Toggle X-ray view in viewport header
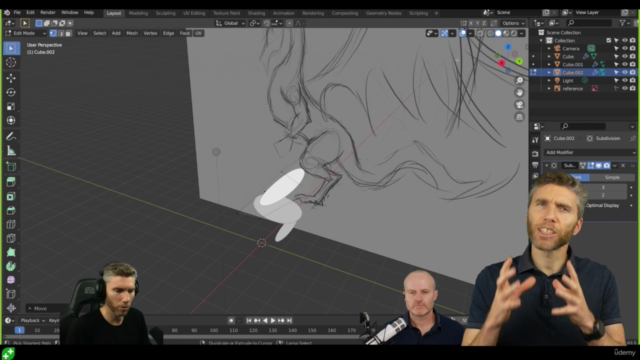This screenshot has height=360, width=640. 480,33
